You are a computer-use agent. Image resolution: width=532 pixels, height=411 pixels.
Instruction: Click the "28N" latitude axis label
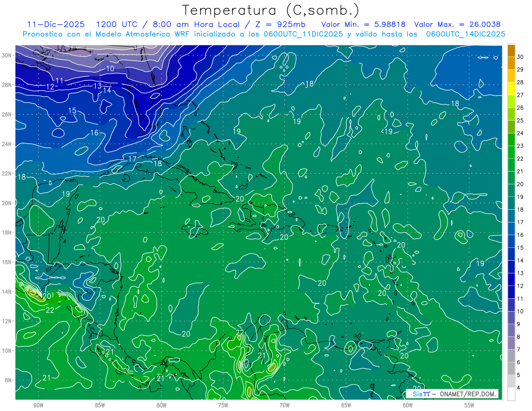pyautogui.click(x=7, y=85)
